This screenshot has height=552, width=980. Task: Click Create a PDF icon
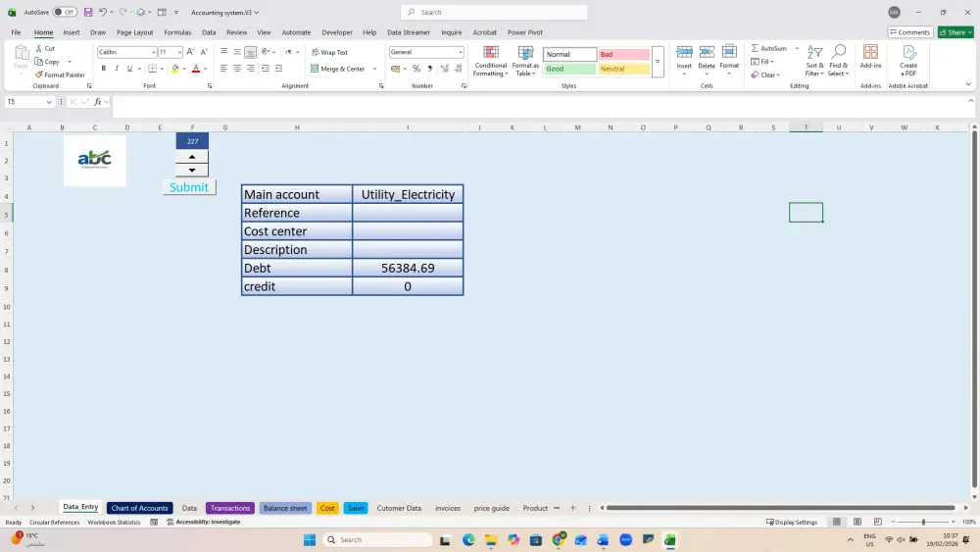(908, 53)
